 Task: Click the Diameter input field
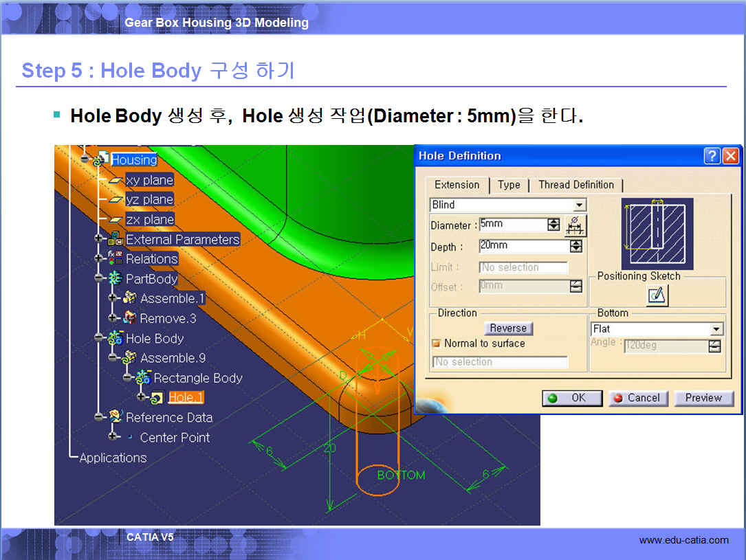coord(512,225)
